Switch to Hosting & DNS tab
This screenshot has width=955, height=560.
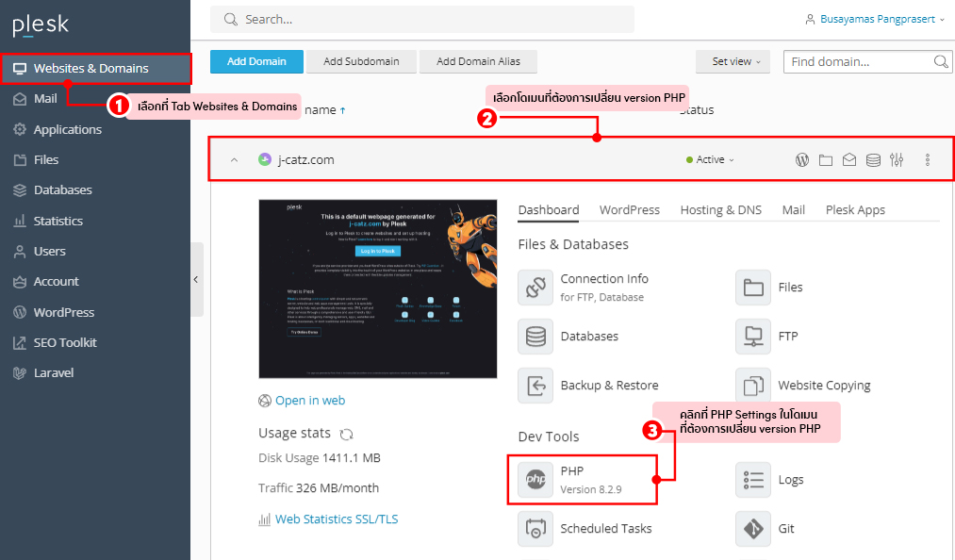pos(720,210)
